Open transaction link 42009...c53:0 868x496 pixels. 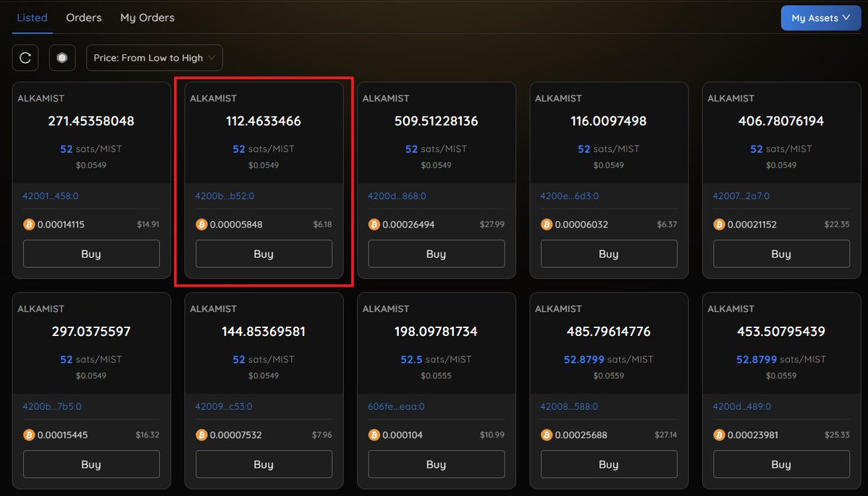point(224,406)
